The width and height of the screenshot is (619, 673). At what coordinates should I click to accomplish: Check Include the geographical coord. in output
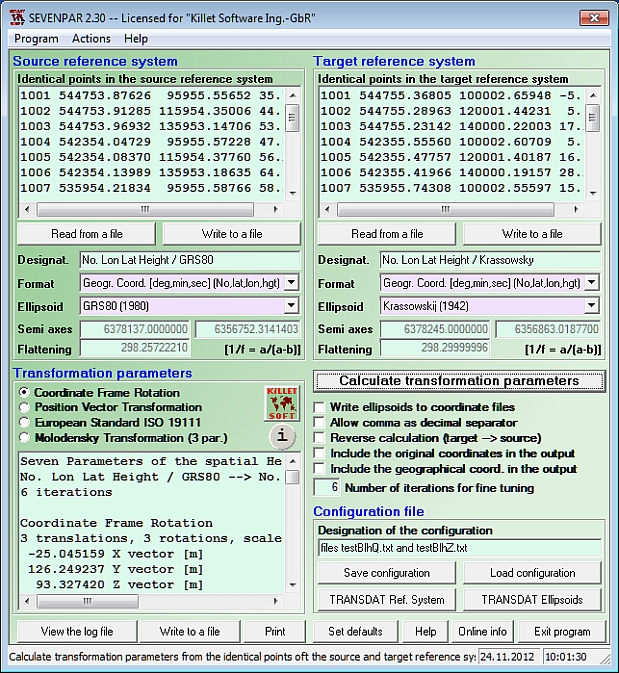[x=319, y=469]
